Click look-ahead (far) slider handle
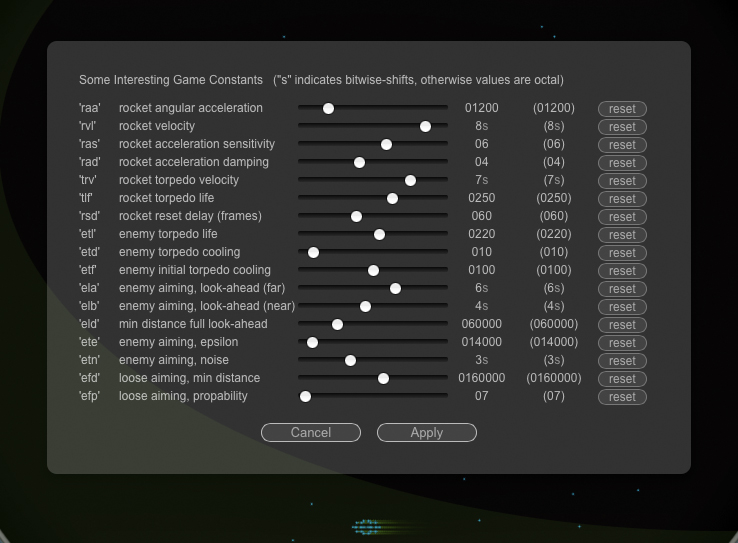The image size is (738, 543). (395, 288)
